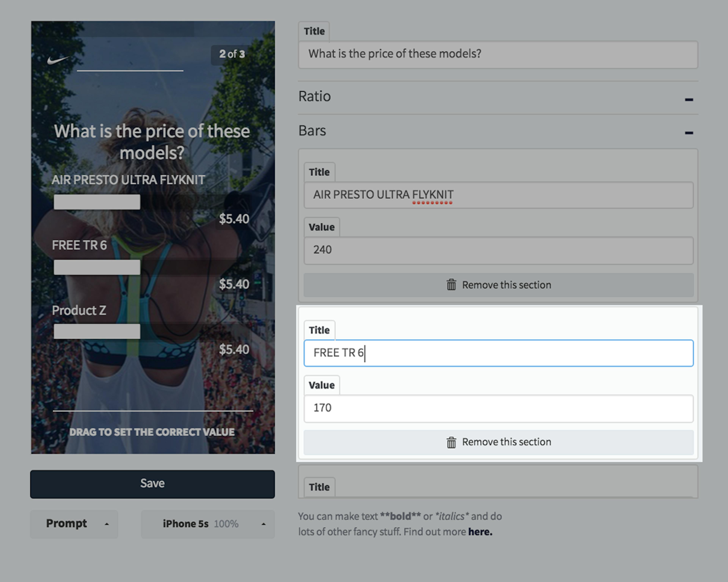Click the $5.40 price under AIR PRESTO
Image resolution: width=728 pixels, height=582 pixels.
point(234,219)
